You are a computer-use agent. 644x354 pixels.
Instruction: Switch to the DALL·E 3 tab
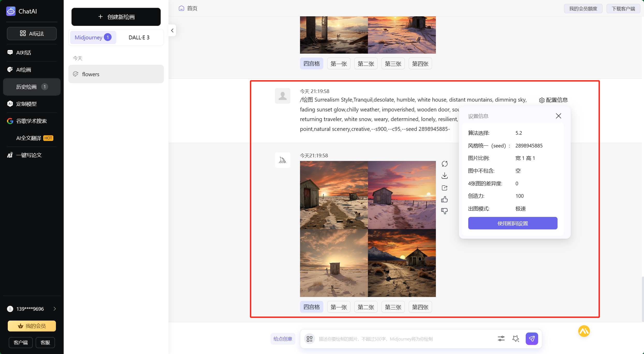(x=139, y=37)
